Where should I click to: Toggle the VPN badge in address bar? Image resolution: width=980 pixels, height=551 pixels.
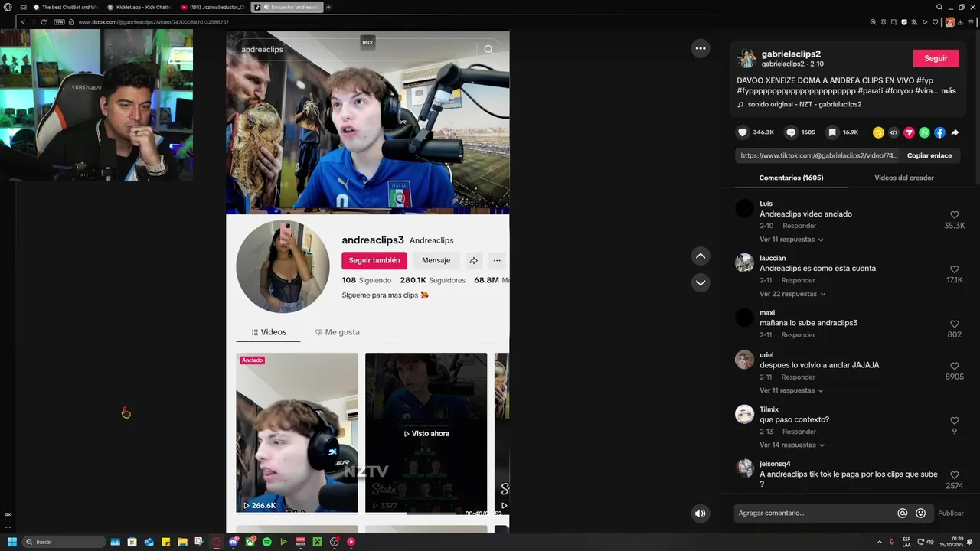point(60,22)
